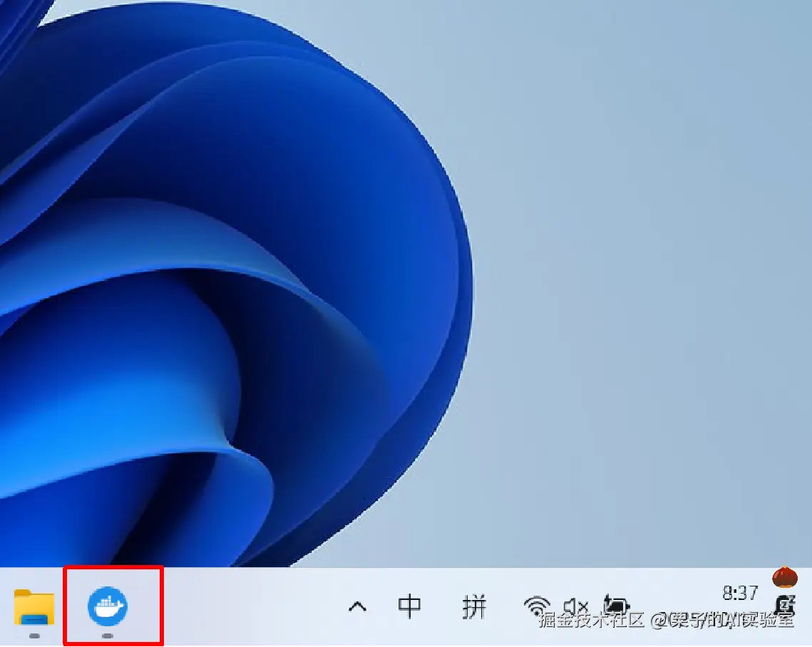Image resolution: width=812 pixels, height=647 pixels.
Task: Click the 拼 pinyin IME indicator
Action: pyautogui.click(x=474, y=606)
